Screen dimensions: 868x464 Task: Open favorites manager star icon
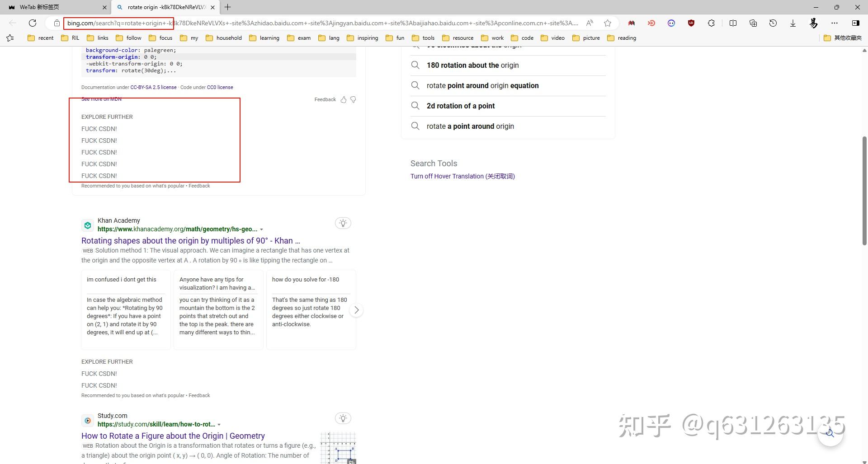tap(10, 38)
